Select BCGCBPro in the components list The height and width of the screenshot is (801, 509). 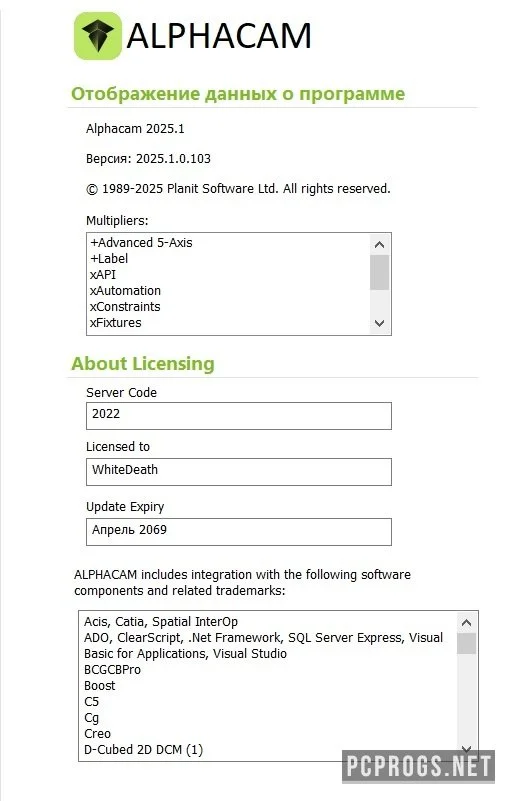click(x=112, y=670)
